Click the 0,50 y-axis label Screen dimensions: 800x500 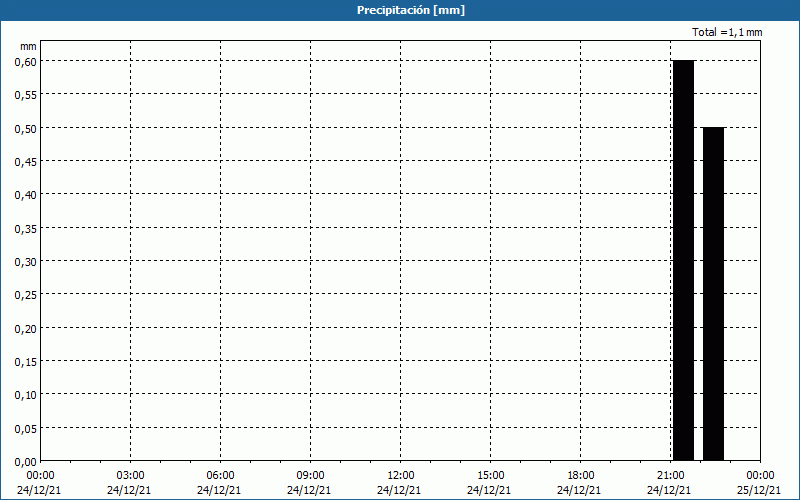[x=26, y=128]
